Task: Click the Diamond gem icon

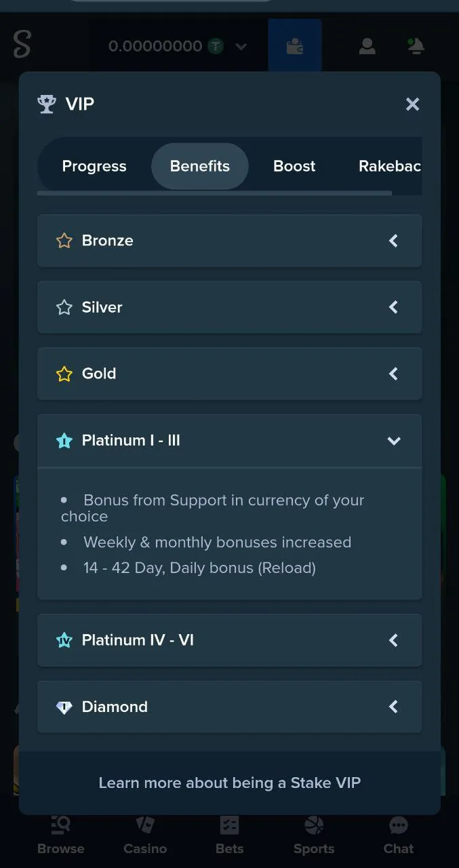Action: click(64, 707)
